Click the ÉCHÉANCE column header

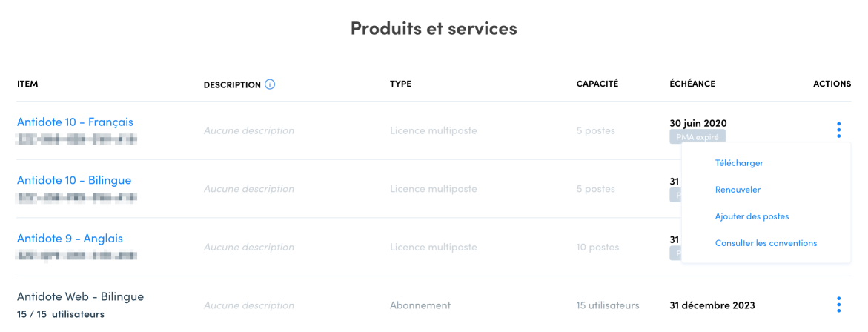point(692,84)
